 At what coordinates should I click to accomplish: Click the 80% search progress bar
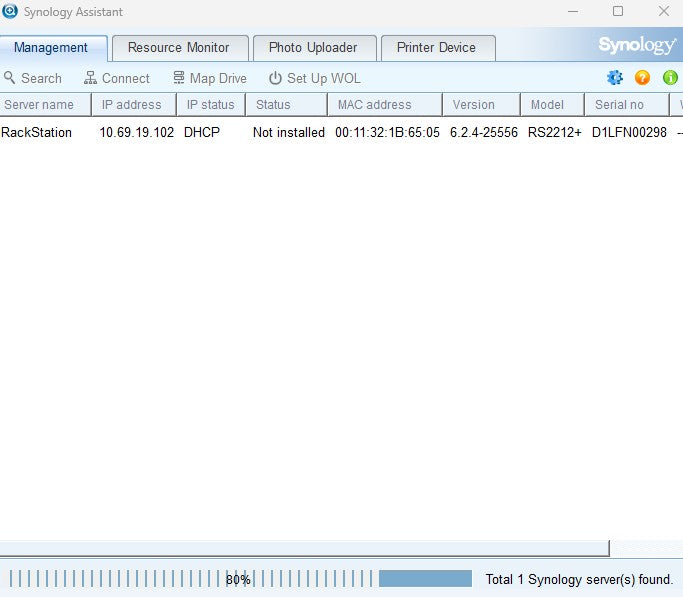pyautogui.click(x=240, y=579)
